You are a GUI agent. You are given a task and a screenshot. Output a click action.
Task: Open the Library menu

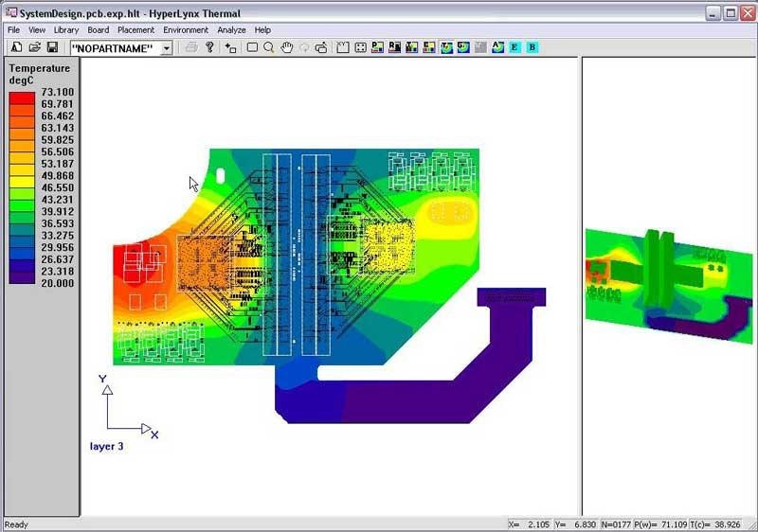pos(66,30)
